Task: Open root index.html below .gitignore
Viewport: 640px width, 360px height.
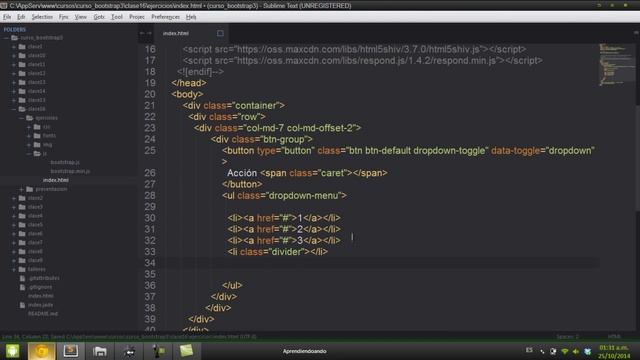Action: point(40,296)
